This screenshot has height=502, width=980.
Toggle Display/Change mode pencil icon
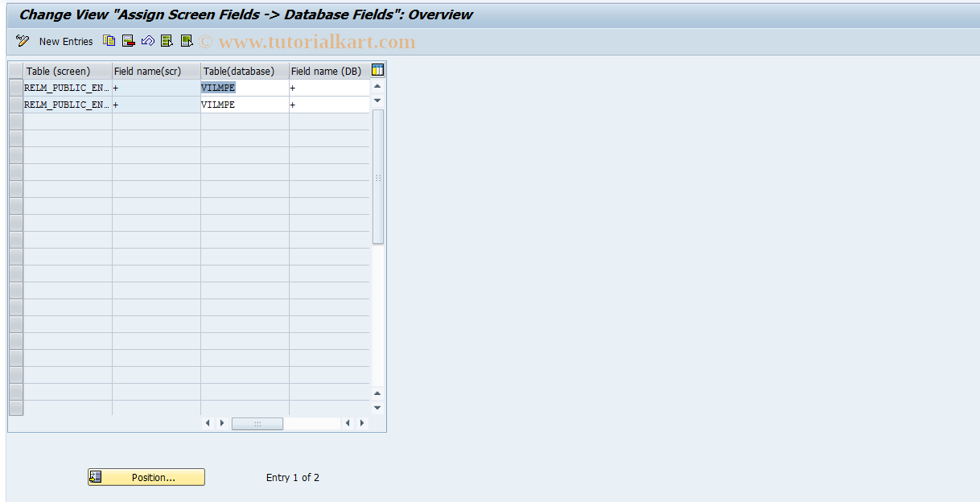(x=23, y=41)
